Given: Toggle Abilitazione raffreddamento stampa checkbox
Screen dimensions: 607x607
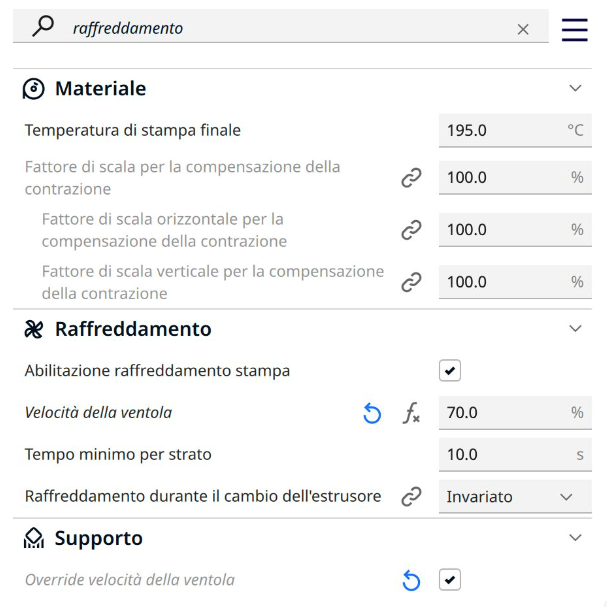Looking at the screenshot, I should (x=450, y=371).
